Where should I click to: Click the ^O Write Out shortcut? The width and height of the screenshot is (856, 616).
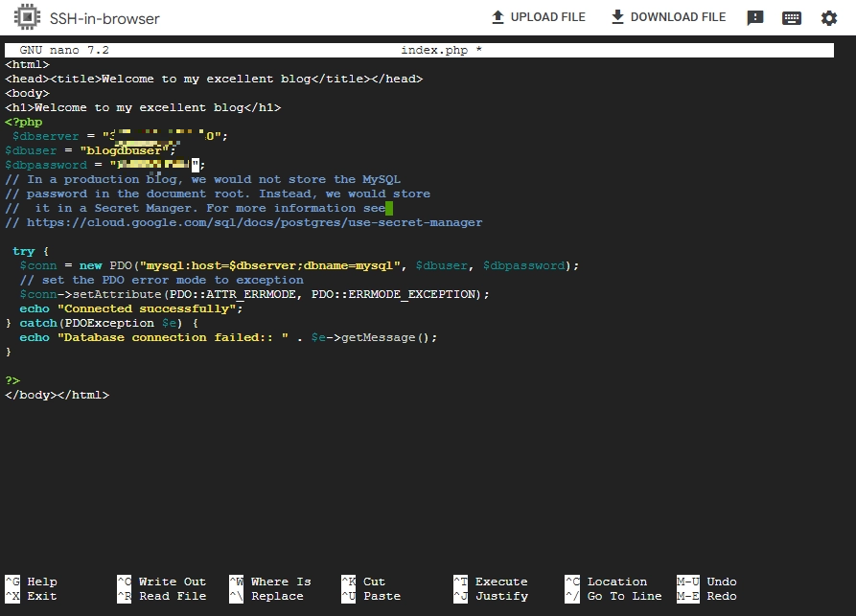(x=162, y=582)
